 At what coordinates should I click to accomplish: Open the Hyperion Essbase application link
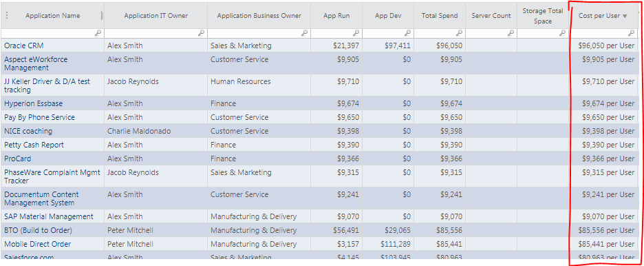[33, 103]
